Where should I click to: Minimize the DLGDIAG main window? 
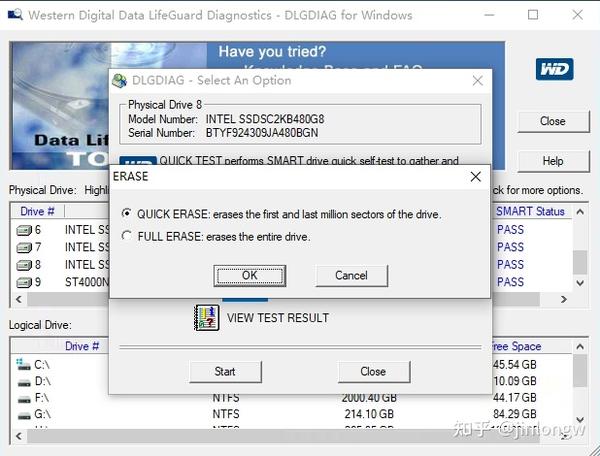(x=489, y=15)
